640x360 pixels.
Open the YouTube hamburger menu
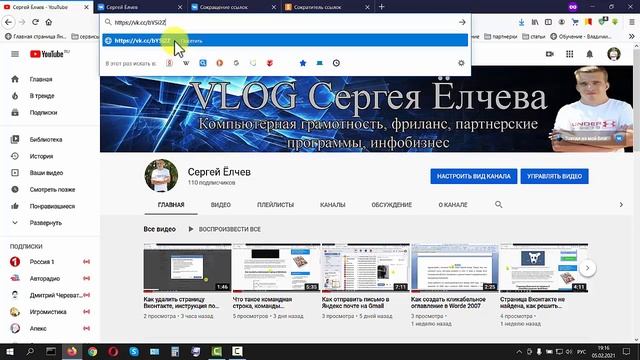point(15,54)
